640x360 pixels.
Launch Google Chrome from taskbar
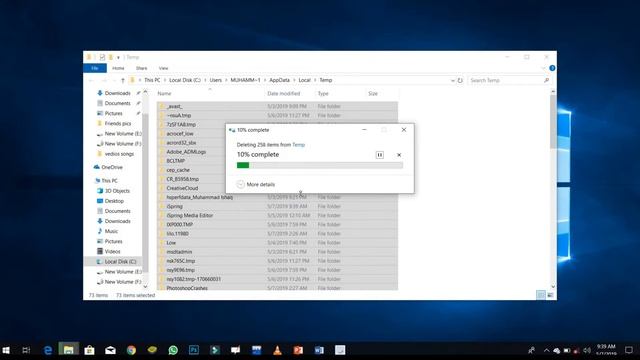(131, 350)
